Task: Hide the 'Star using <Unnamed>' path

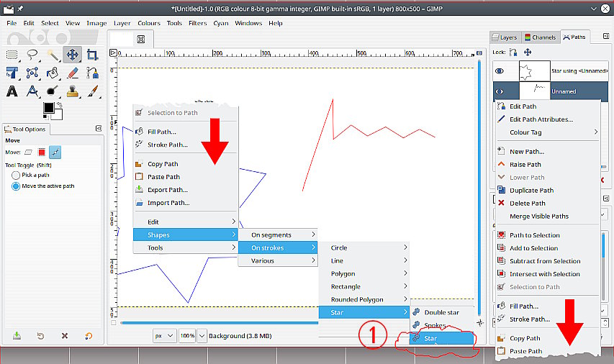Action: coord(501,71)
